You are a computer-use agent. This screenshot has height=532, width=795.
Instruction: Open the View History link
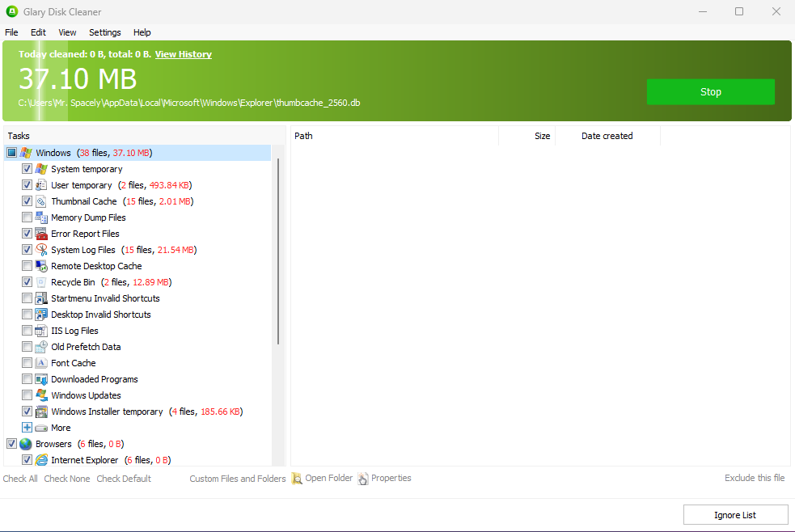[183, 54]
